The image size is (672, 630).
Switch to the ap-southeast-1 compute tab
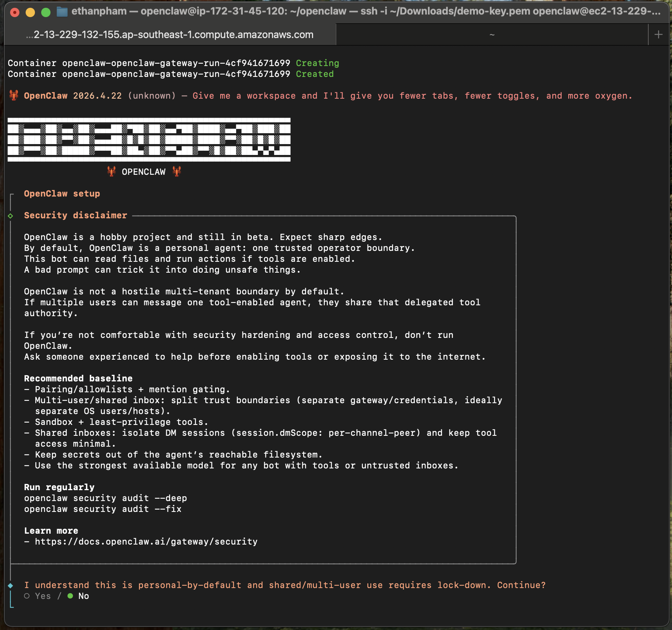click(x=169, y=34)
